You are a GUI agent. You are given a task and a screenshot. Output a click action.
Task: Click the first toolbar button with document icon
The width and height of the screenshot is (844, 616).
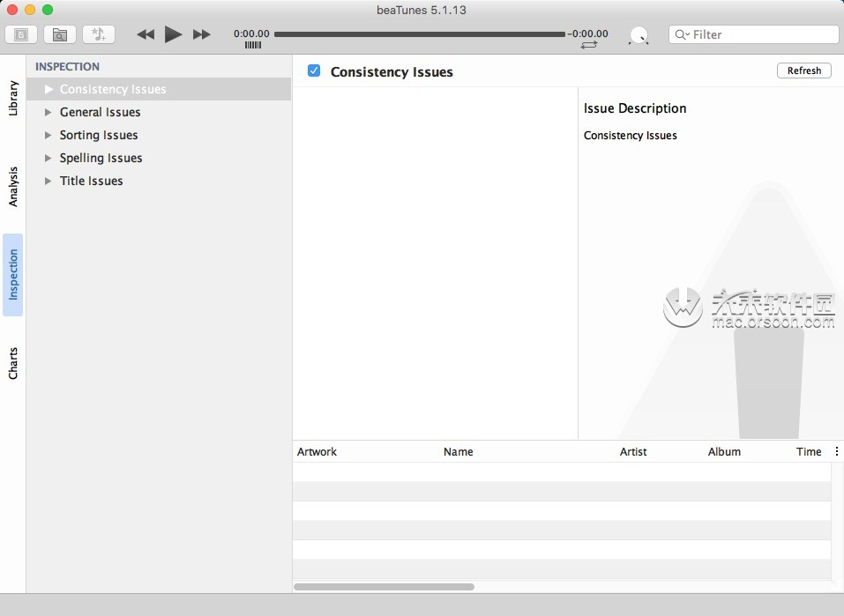(21, 34)
